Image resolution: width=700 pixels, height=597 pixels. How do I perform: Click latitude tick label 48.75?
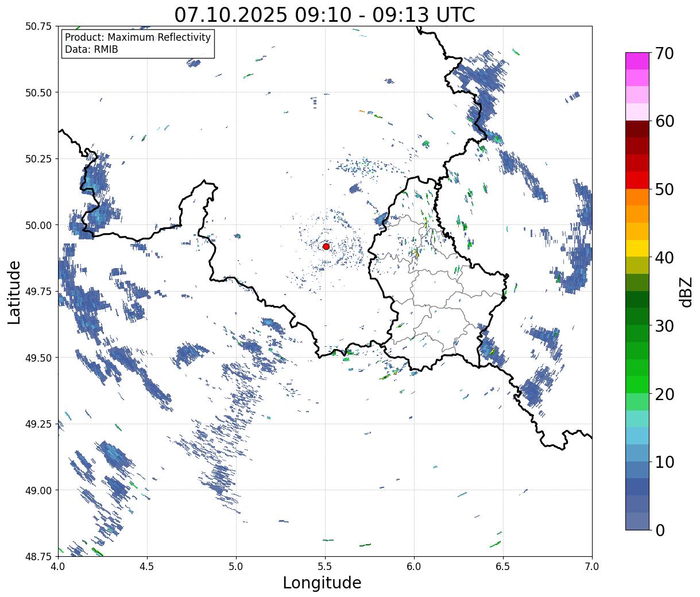click(x=38, y=556)
